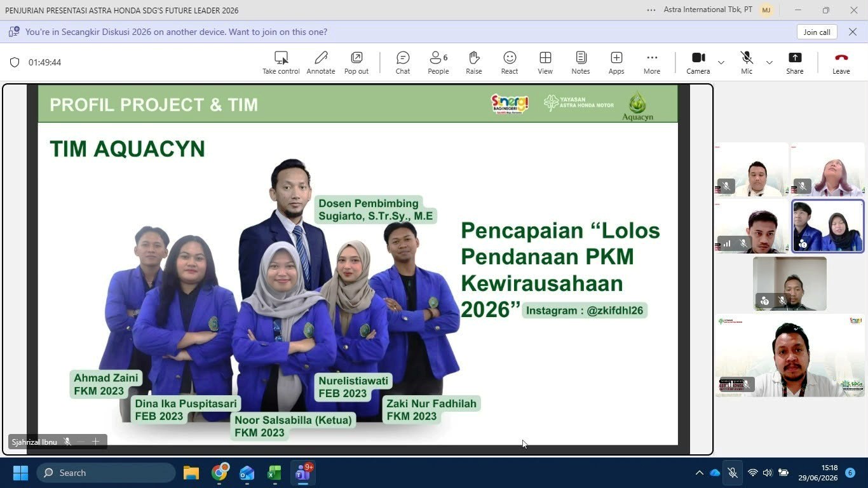Open the volume speaker control
Screen dimensions: 868x488
768,473
